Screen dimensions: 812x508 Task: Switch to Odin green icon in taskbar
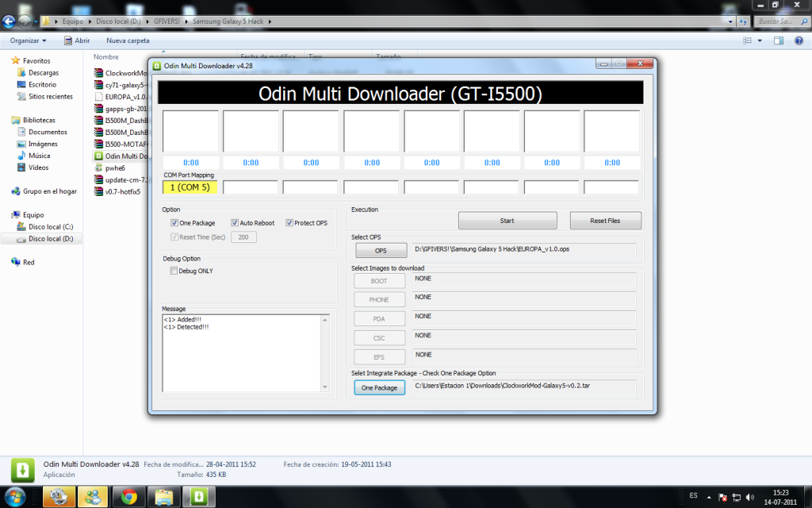[199, 497]
